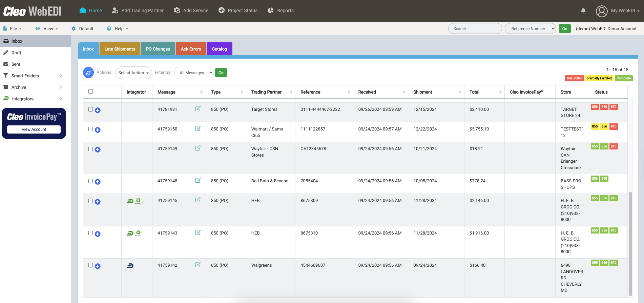Viewport: 644px width, 303px height.
Task: Click View Account in InvoicePay panel
Action: pyautogui.click(x=34, y=129)
